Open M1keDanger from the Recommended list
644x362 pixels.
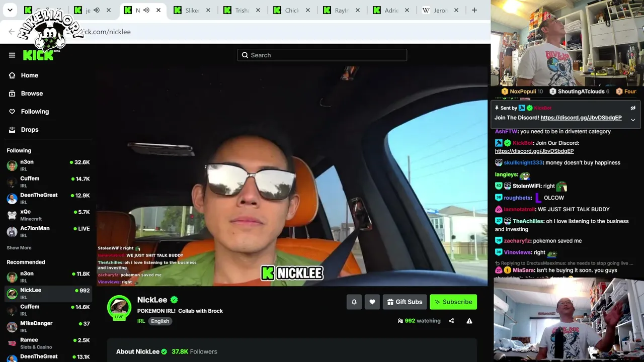coord(48,327)
